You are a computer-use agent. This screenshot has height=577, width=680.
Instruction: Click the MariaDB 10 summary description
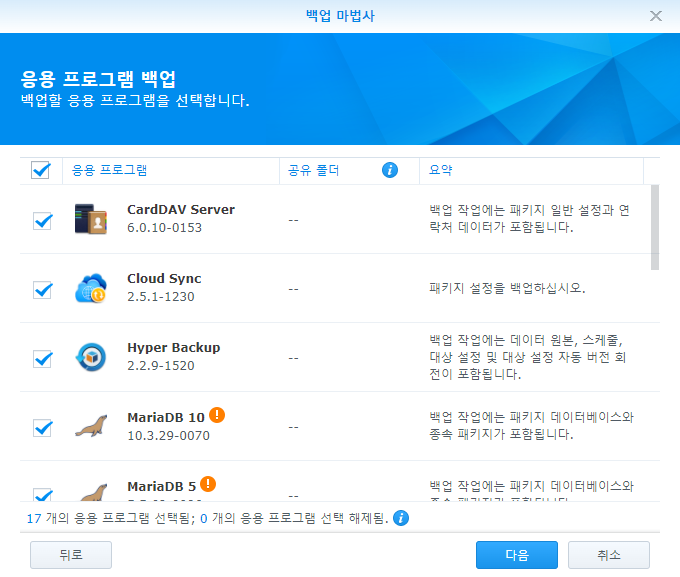tap(531, 426)
